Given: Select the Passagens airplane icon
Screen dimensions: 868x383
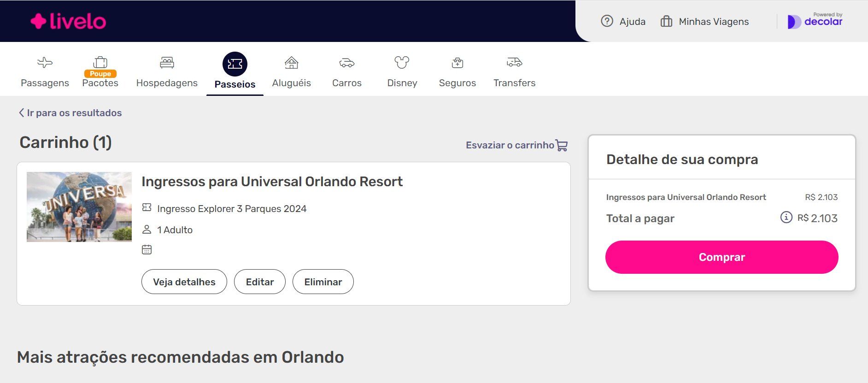Looking at the screenshot, I should coord(45,62).
